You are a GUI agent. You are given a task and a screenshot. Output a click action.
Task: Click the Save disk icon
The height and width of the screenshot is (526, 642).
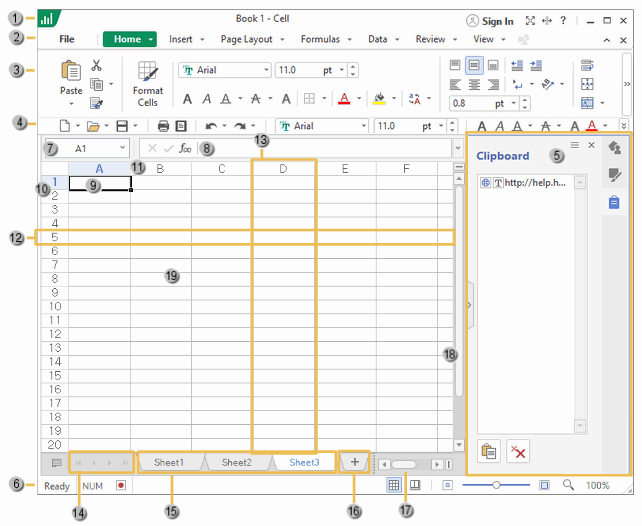pyautogui.click(x=122, y=126)
